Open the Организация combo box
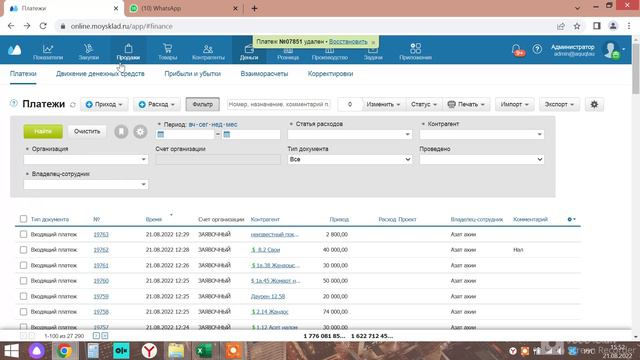 pos(86,160)
